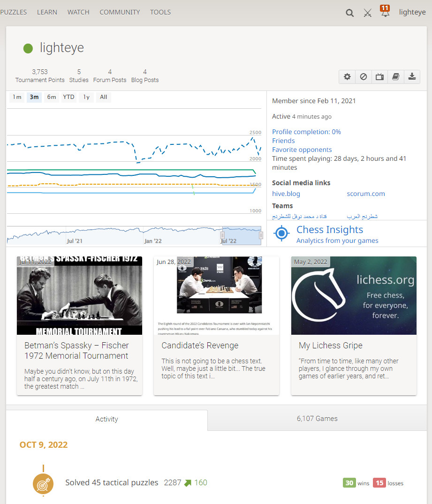
Task: Open the 4 Blog Posts link
Action: pos(145,76)
